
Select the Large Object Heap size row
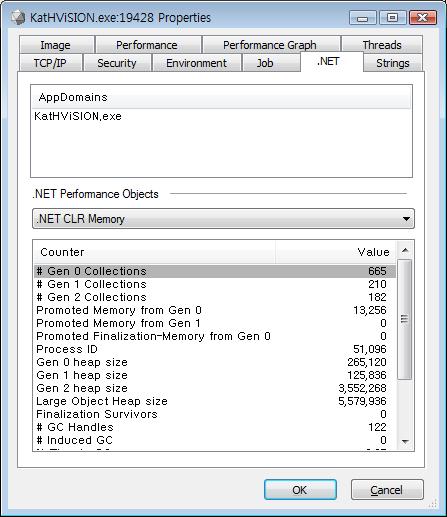215,401
